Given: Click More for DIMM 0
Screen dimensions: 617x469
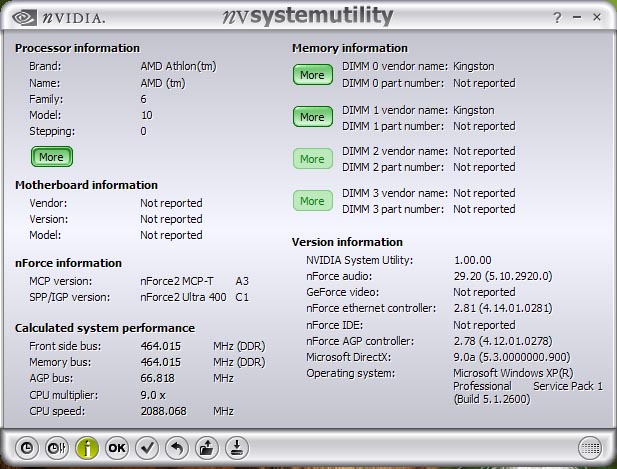Looking at the screenshot, I should 313,75.
